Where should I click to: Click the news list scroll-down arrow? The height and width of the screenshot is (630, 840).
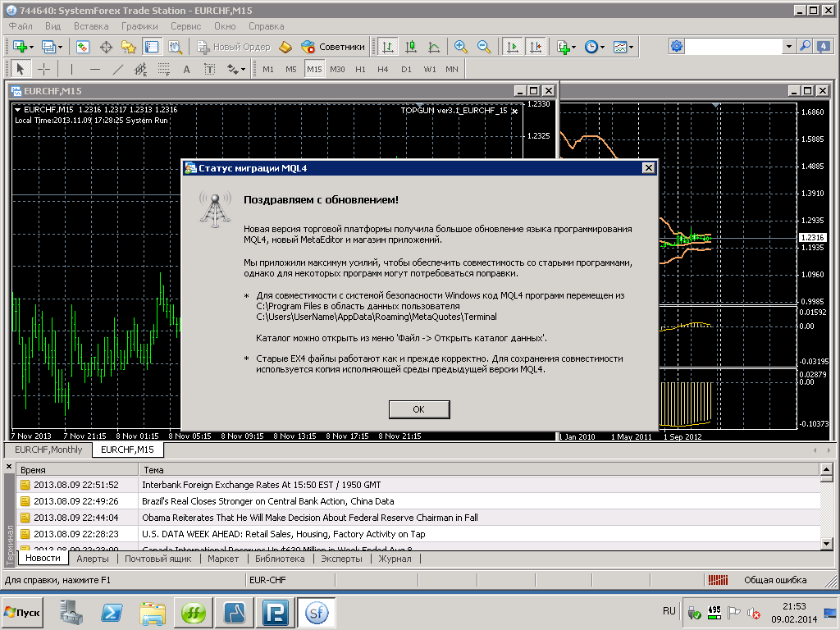point(826,544)
